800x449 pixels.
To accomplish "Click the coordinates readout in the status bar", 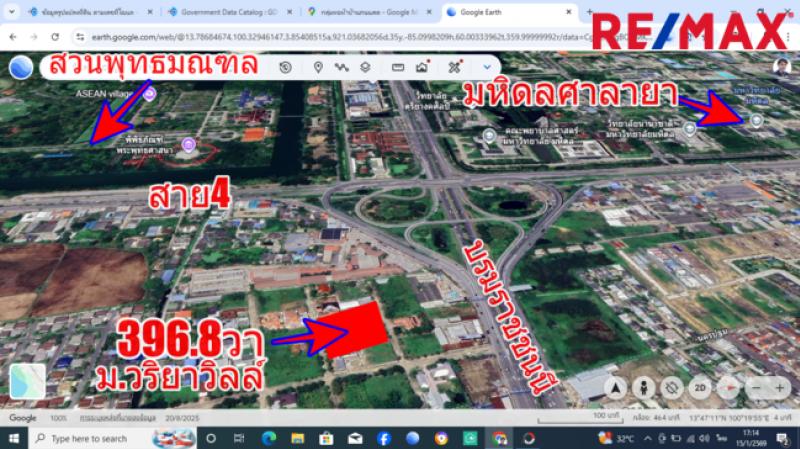I will (x=728, y=418).
